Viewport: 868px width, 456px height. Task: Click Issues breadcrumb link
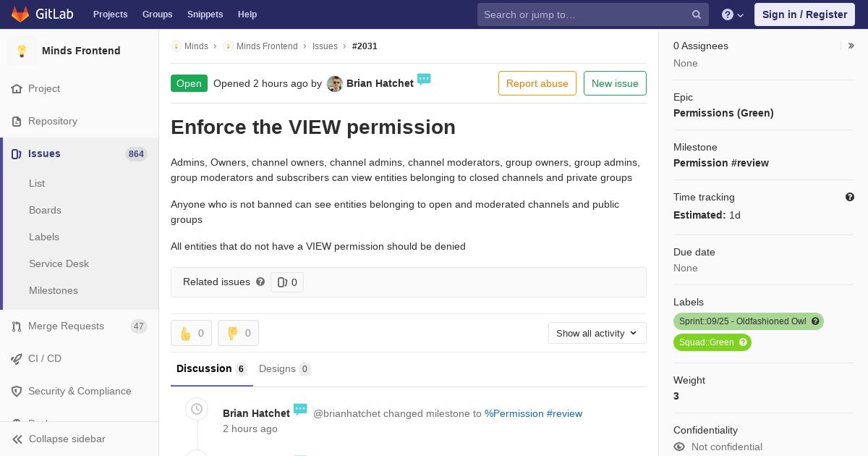click(325, 46)
